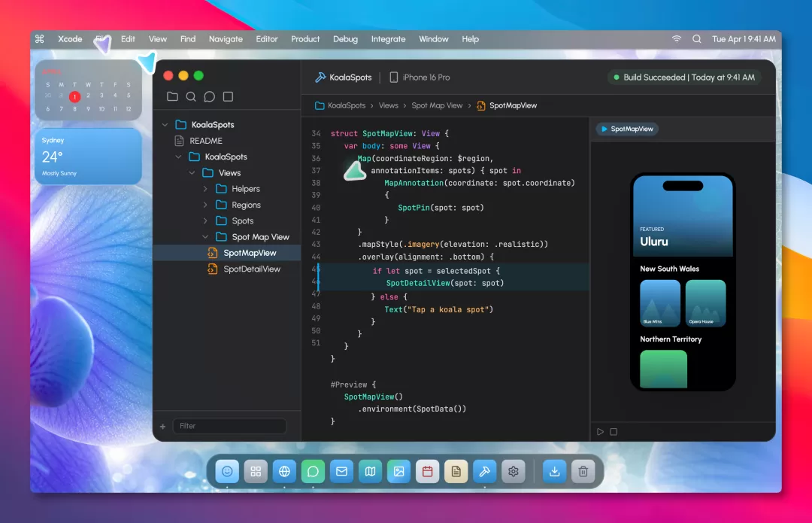The height and width of the screenshot is (523, 812).
Task: Open the Settings gear icon in dock
Action: pyautogui.click(x=514, y=471)
